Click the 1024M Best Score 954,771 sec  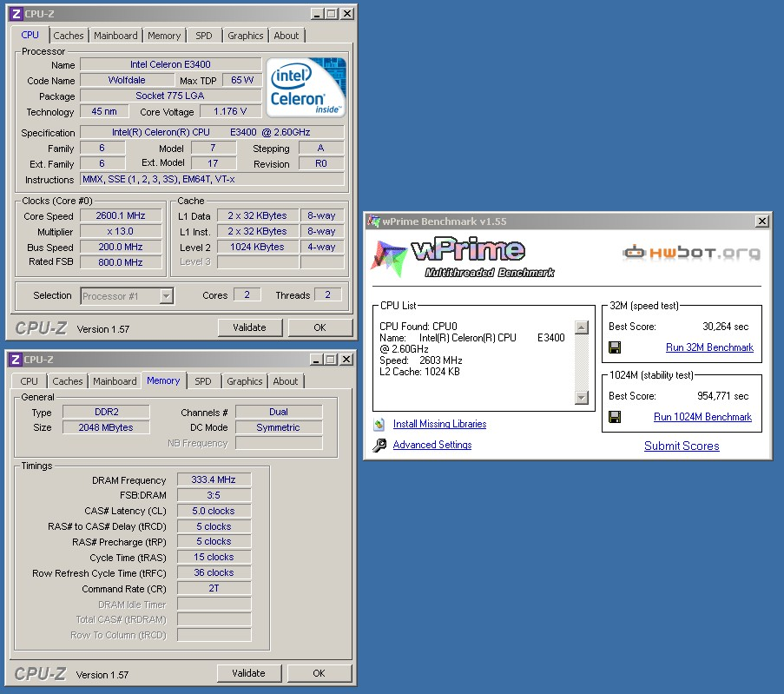[x=722, y=396]
